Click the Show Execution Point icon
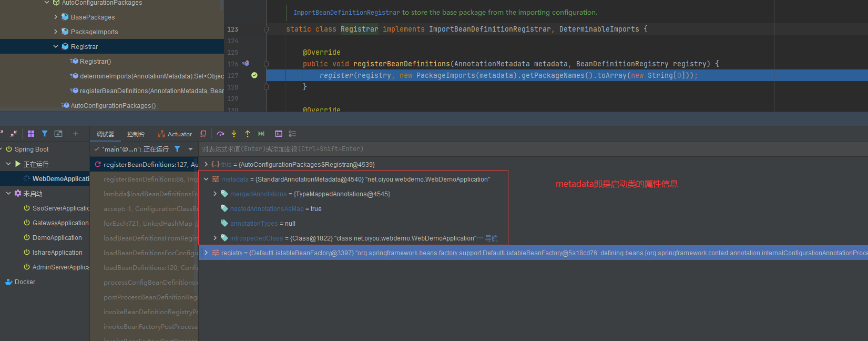The image size is (868, 341). pyautogui.click(x=203, y=134)
